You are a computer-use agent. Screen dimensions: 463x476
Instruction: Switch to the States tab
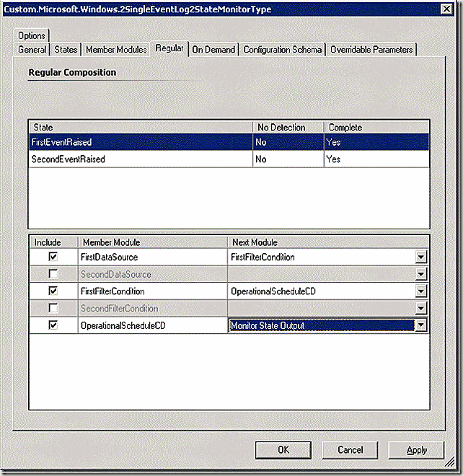pos(66,50)
